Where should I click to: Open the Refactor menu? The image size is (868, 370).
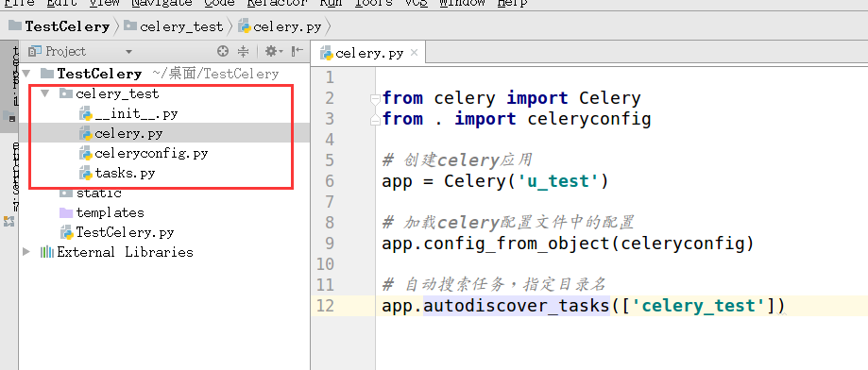pyautogui.click(x=278, y=4)
